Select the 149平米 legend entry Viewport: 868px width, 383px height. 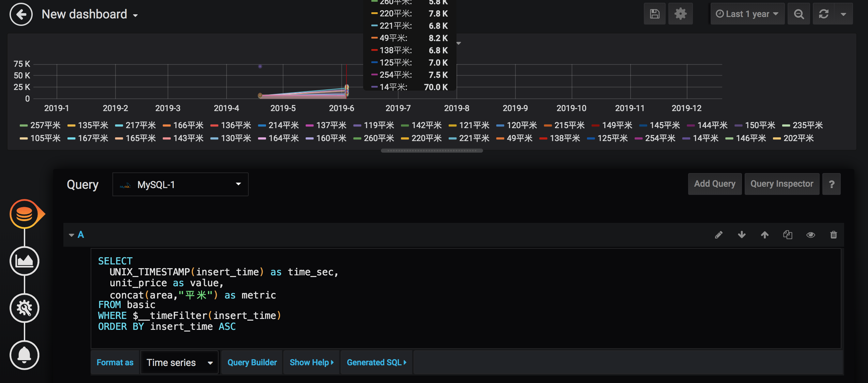pos(617,125)
